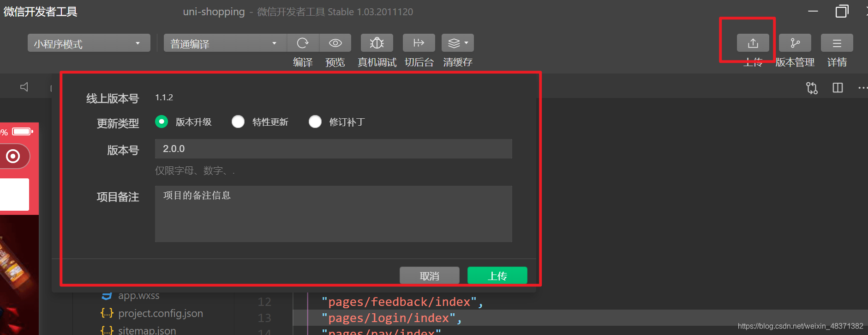
Task: Click the compile refresh icon
Action: [303, 43]
